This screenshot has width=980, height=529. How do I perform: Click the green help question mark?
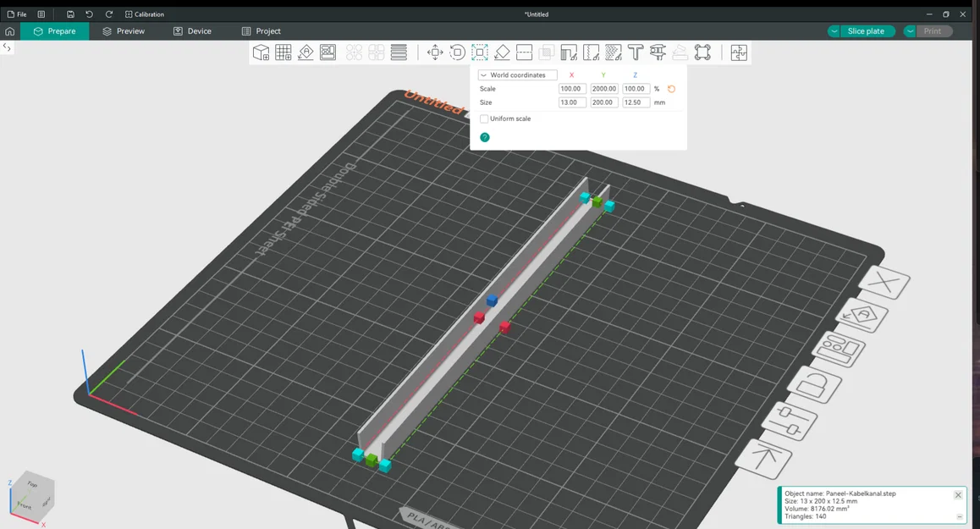(x=485, y=137)
